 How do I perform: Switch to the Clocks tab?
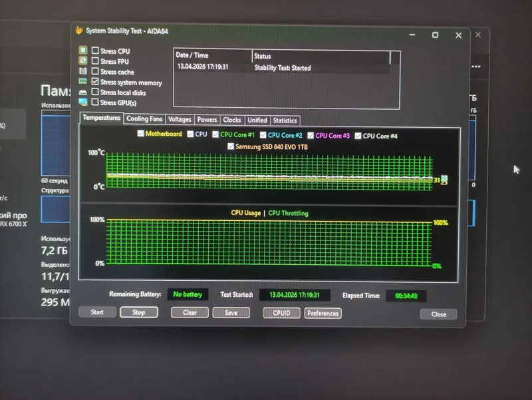click(x=232, y=120)
